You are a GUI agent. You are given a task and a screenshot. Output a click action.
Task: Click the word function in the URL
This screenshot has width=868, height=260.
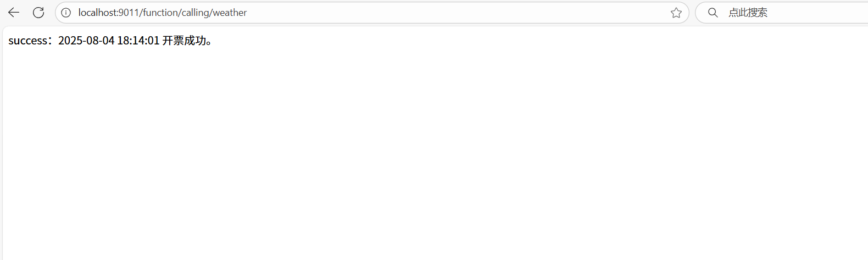click(160, 13)
